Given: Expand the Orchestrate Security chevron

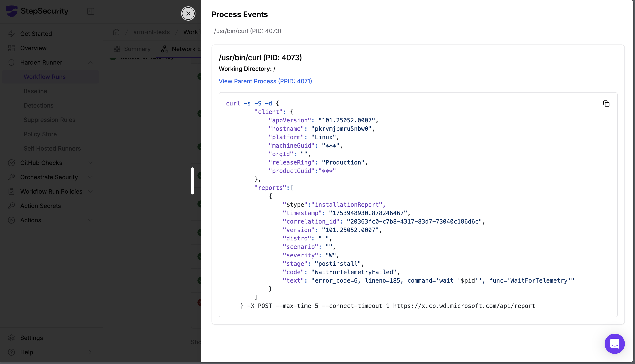Looking at the screenshot, I should point(90,177).
